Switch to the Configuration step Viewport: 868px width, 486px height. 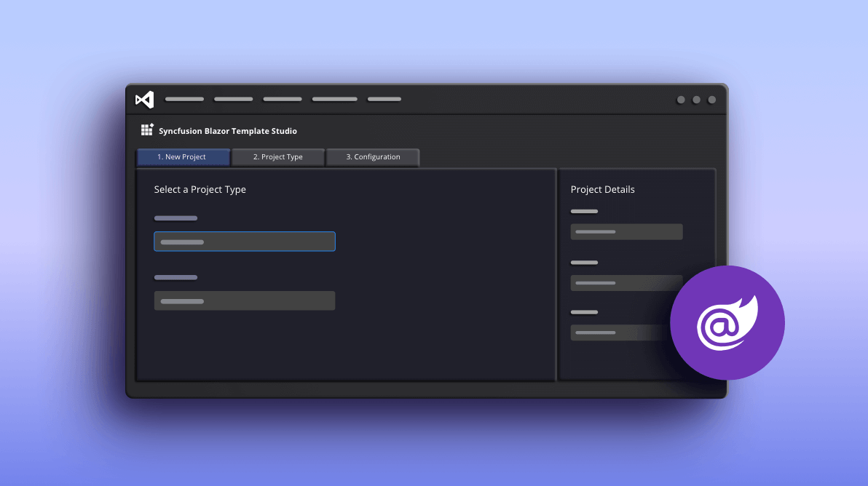373,156
